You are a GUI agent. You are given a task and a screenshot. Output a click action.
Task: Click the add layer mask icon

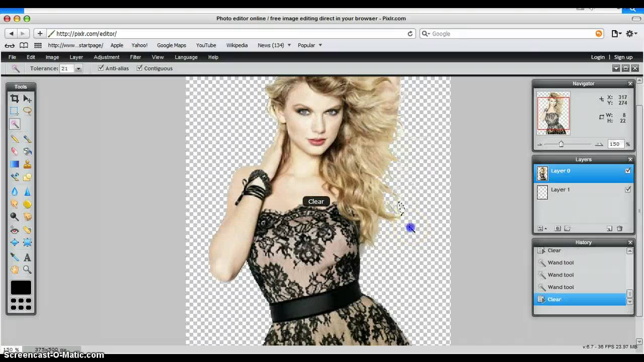point(557,228)
